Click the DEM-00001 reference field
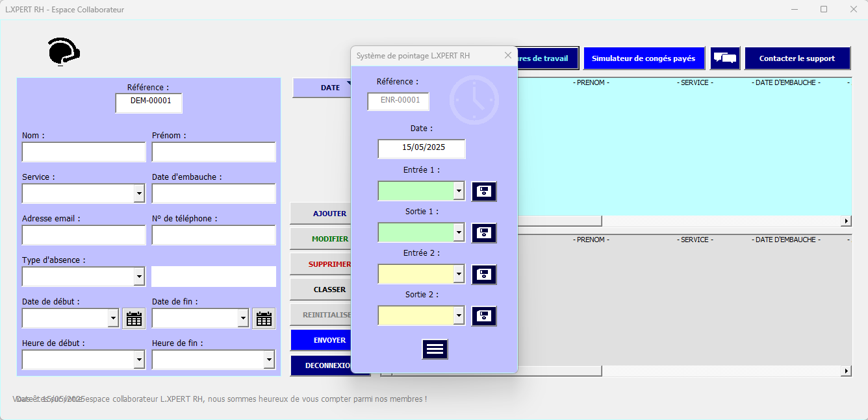This screenshot has width=868, height=420. coord(149,103)
